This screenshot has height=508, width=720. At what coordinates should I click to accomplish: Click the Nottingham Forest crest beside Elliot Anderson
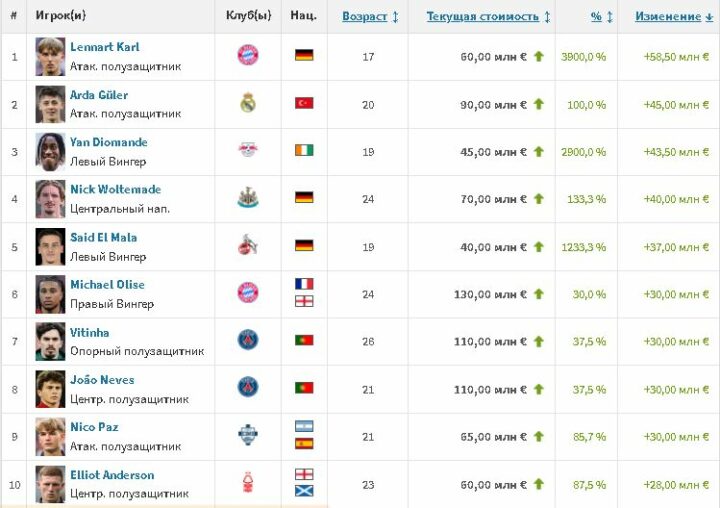(x=248, y=483)
